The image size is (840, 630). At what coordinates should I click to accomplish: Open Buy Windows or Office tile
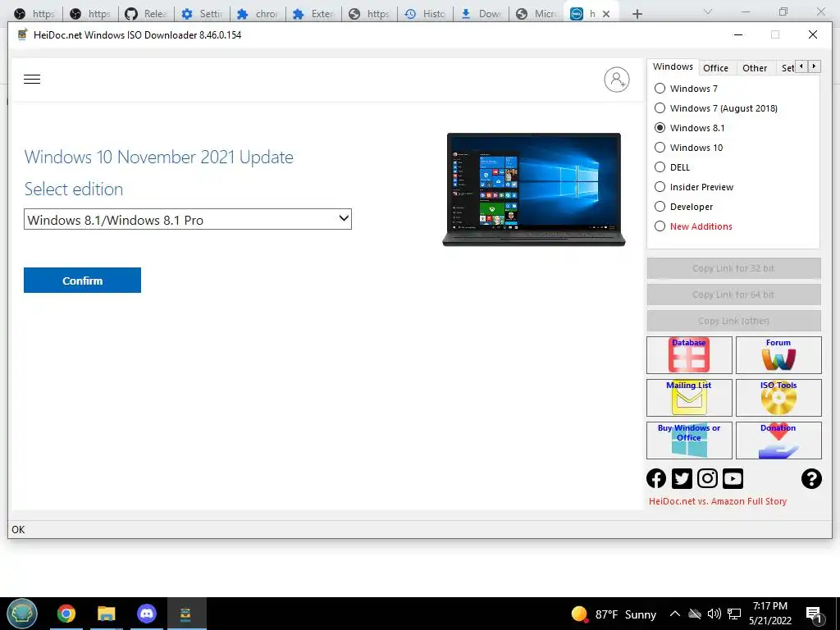[x=689, y=441]
